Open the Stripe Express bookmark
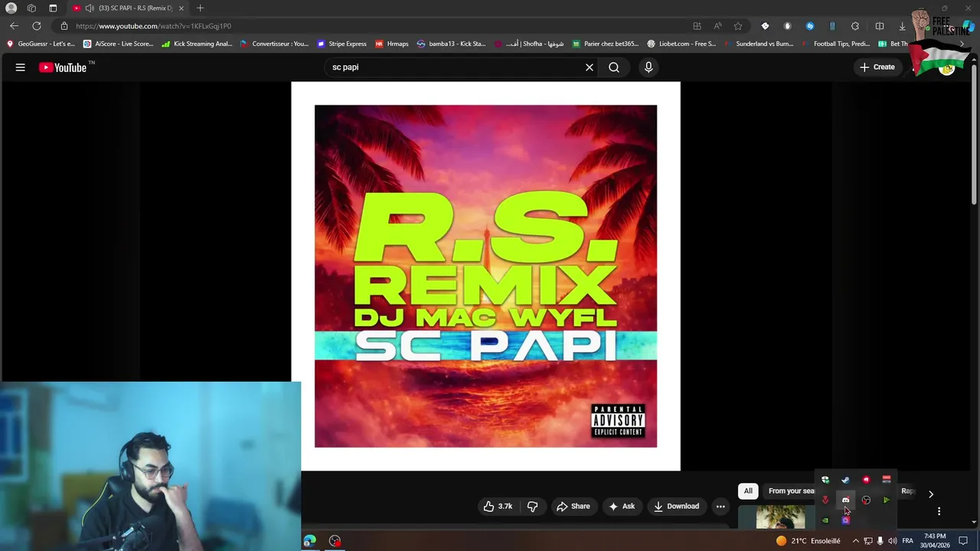 (341, 44)
